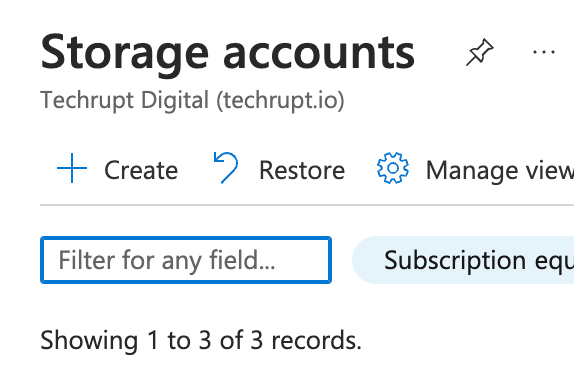The width and height of the screenshot is (574, 370).
Task: Click the Restore button label
Action: tap(302, 171)
